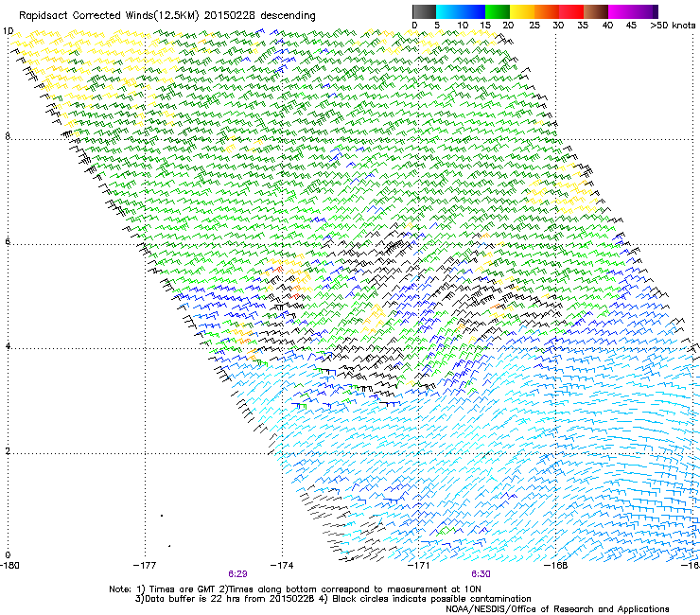Click the magenta-purple 40-50 knots legend segment
Image resolution: width=700 pixels, height=615 pixels.
point(633,11)
